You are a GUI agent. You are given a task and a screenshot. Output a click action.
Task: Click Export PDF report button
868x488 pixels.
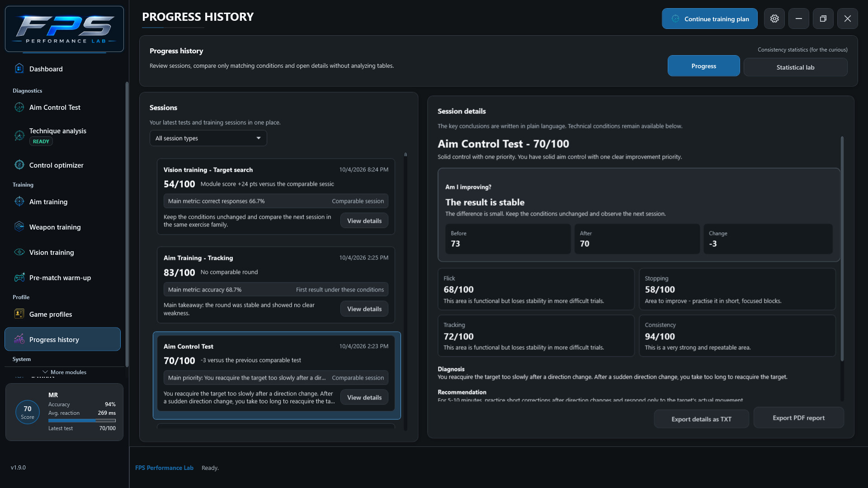(798, 418)
